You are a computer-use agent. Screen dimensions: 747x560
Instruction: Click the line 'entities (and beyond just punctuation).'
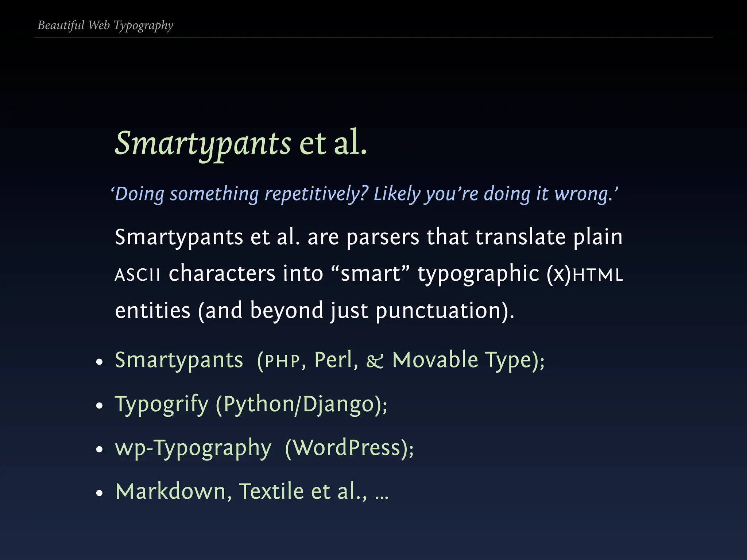click(x=314, y=311)
